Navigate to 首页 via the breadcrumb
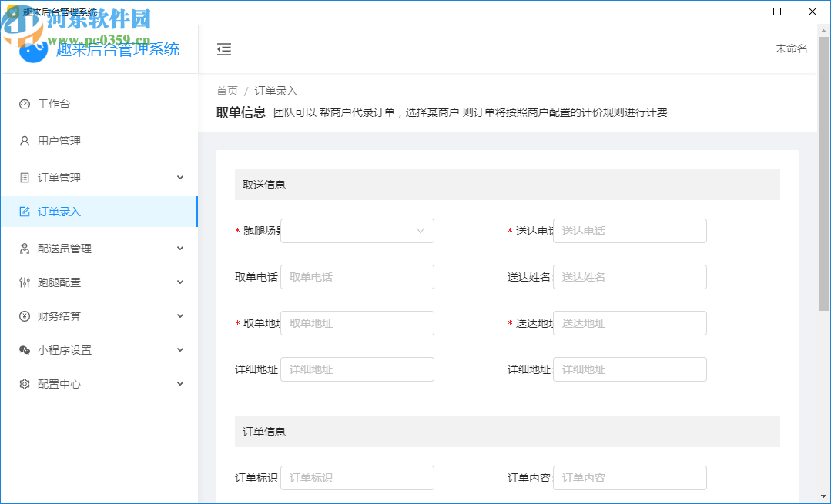This screenshot has width=831, height=504. coord(226,90)
